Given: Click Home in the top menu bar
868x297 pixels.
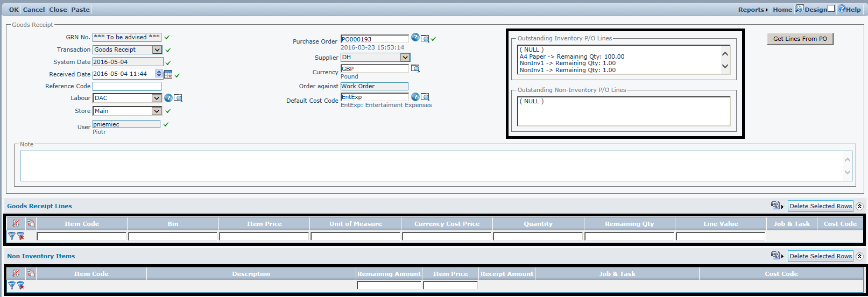Looking at the screenshot, I should click(782, 10).
